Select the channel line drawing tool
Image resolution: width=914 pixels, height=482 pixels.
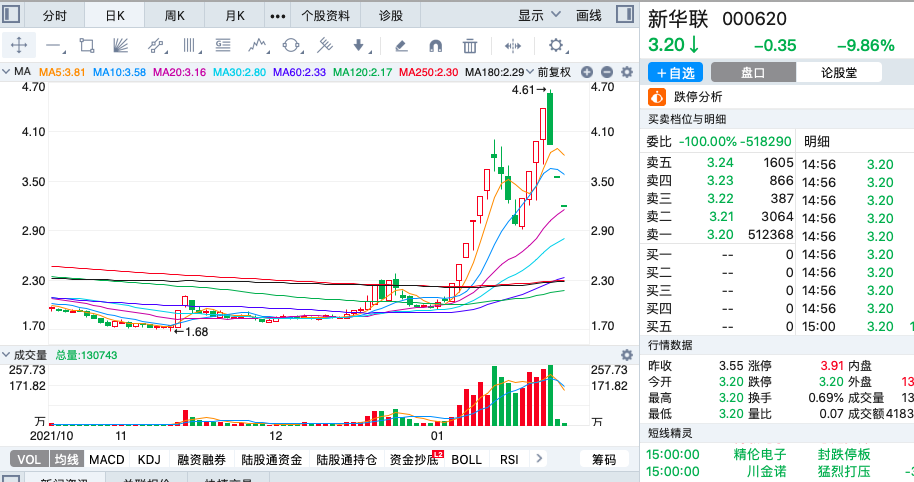click(x=156, y=45)
